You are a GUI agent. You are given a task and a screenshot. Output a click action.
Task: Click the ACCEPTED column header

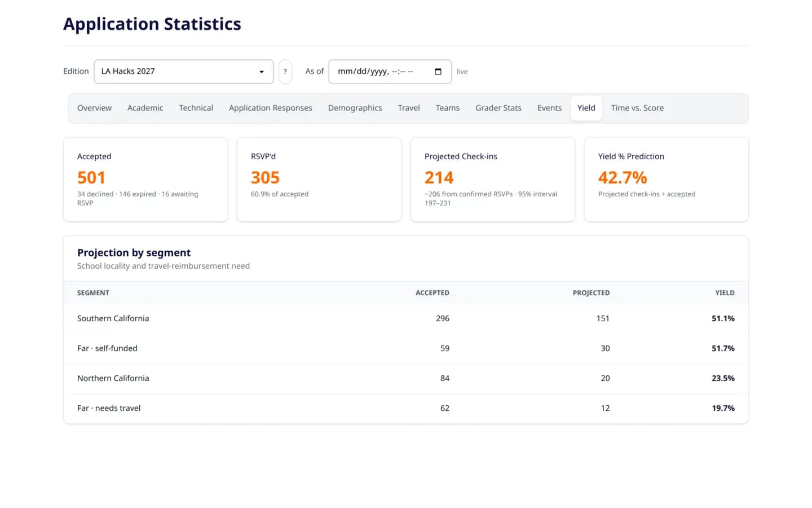coord(433,293)
